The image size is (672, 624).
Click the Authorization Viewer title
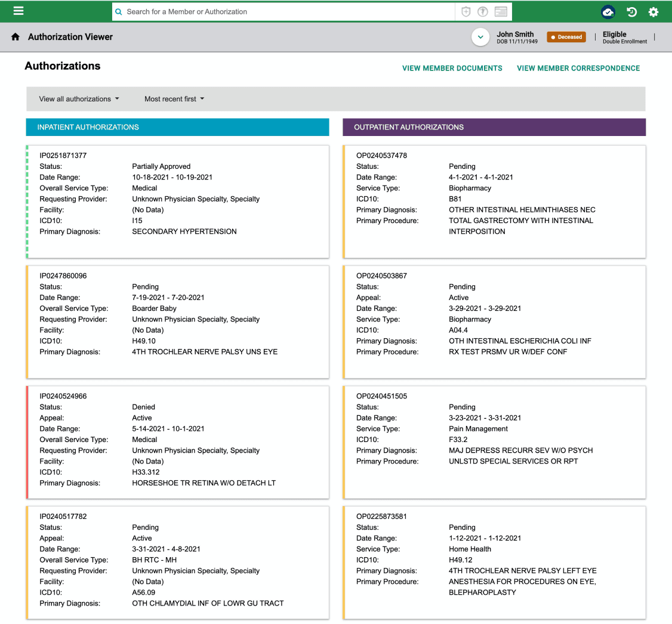pyautogui.click(x=70, y=37)
